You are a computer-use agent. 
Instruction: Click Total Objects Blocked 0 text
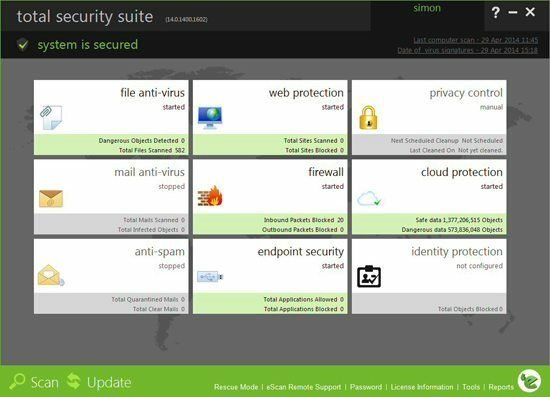click(x=470, y=309)
